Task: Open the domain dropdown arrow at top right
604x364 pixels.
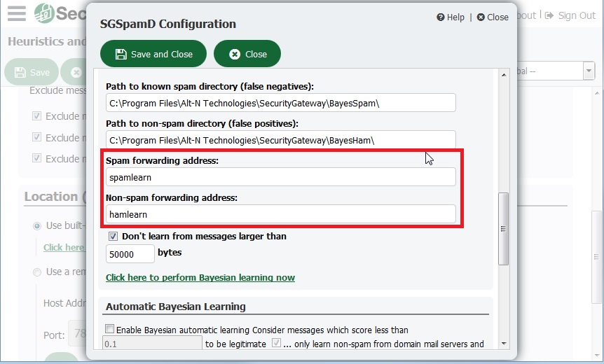Action: click(x=589, y=71)
